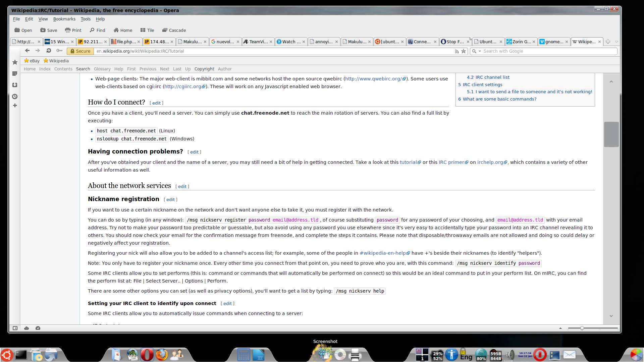Open the Wand password key icon
This screenshot has width=644, height=362.
click(x=59, y=51)
